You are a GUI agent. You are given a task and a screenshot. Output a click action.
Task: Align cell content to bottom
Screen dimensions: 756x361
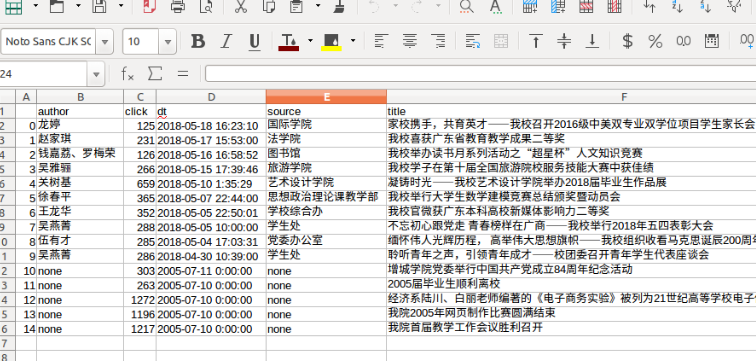pos(592,41)
